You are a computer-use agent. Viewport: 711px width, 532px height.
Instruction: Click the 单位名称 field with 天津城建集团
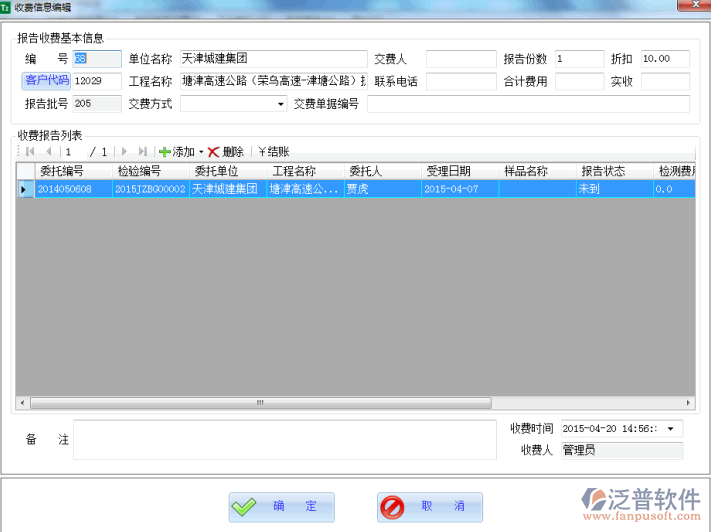point(273,59)
